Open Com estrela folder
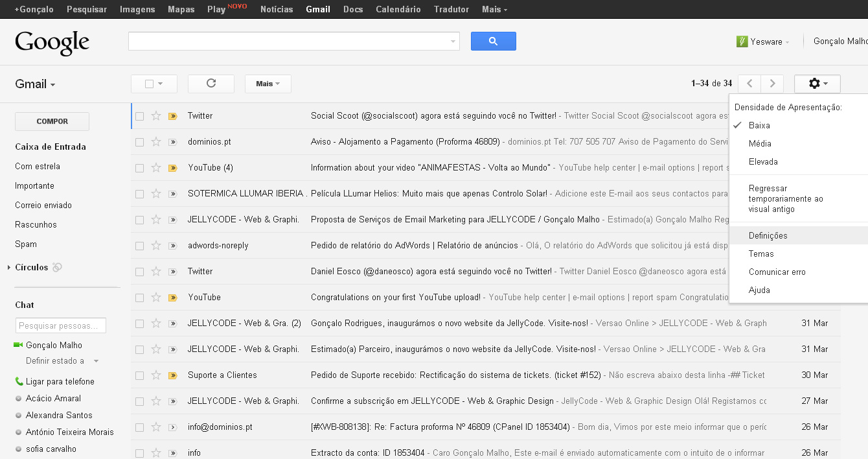Image resolution: width=868 pixels, height=459 pixels. click(x=38, y=166)
